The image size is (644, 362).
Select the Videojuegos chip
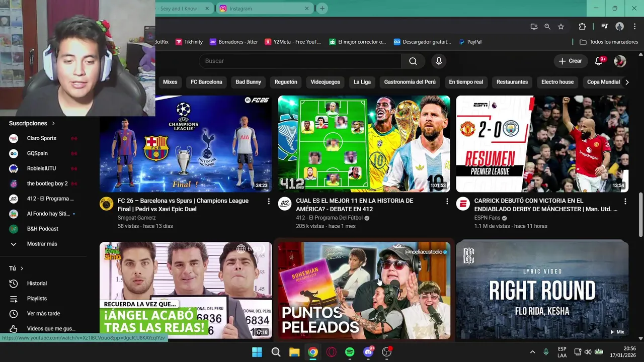326,82
